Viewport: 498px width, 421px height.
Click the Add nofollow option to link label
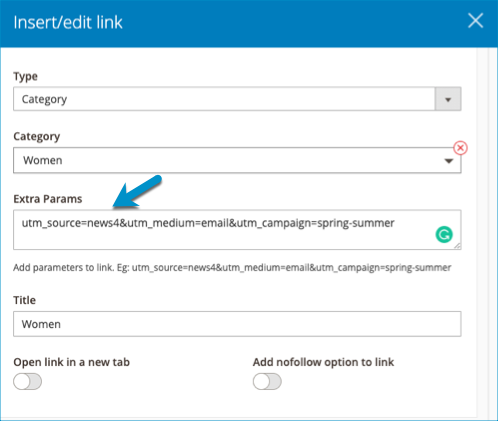click(x=323, y=362)
